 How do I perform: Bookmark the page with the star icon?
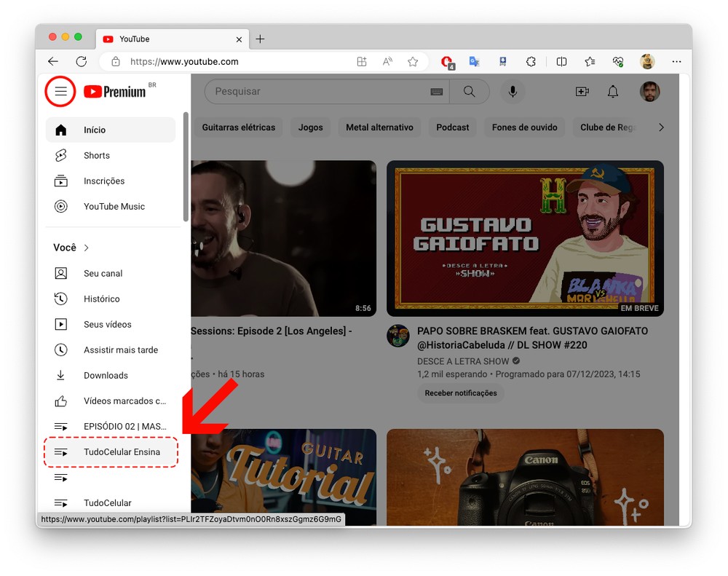coord(413,62)
